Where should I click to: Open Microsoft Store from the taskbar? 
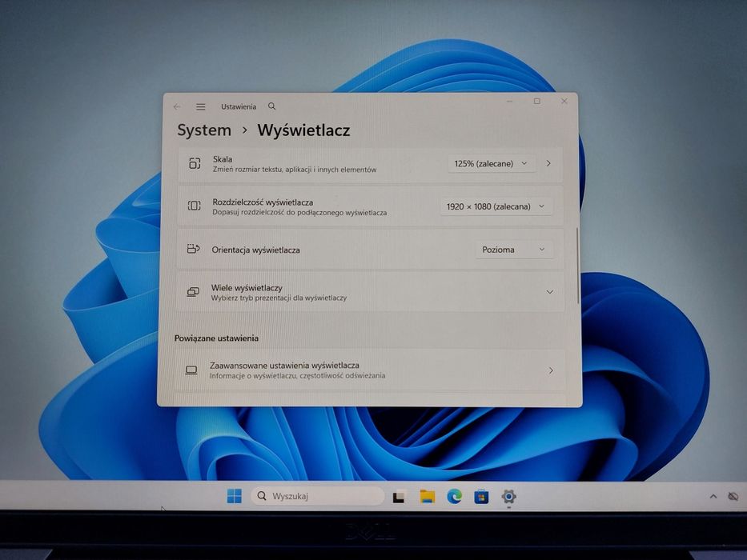tap(481, 497)
